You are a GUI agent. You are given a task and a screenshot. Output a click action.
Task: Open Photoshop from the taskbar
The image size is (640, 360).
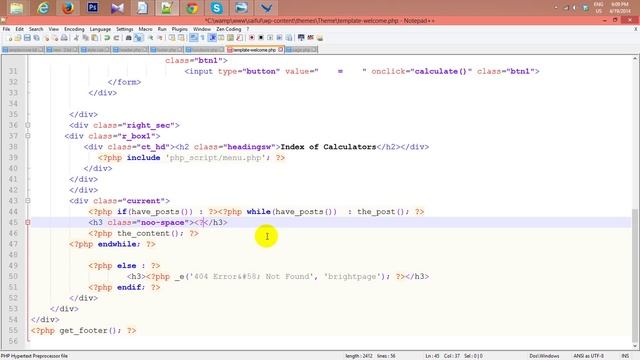[x=93, y=8]
